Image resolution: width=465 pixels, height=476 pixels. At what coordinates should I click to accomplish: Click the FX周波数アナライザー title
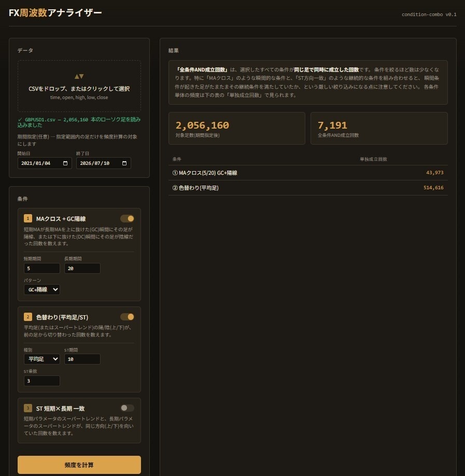55,13
